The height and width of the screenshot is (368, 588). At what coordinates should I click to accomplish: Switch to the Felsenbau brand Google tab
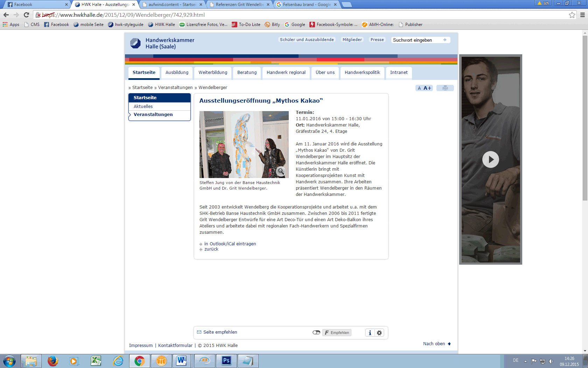[x=307, y=5]
